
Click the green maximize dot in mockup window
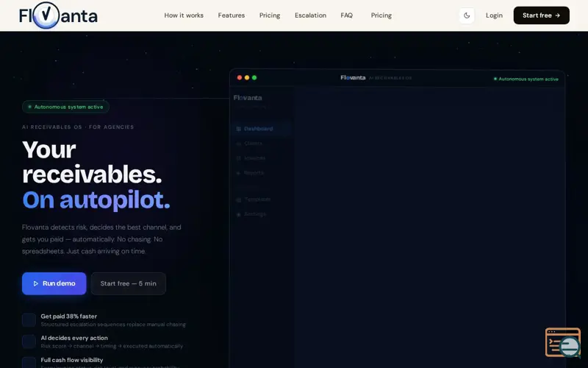(x=254, y=78)
